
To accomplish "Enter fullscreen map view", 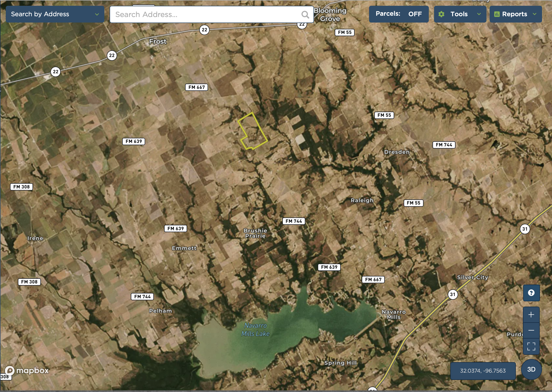I will tap(531, 346).
